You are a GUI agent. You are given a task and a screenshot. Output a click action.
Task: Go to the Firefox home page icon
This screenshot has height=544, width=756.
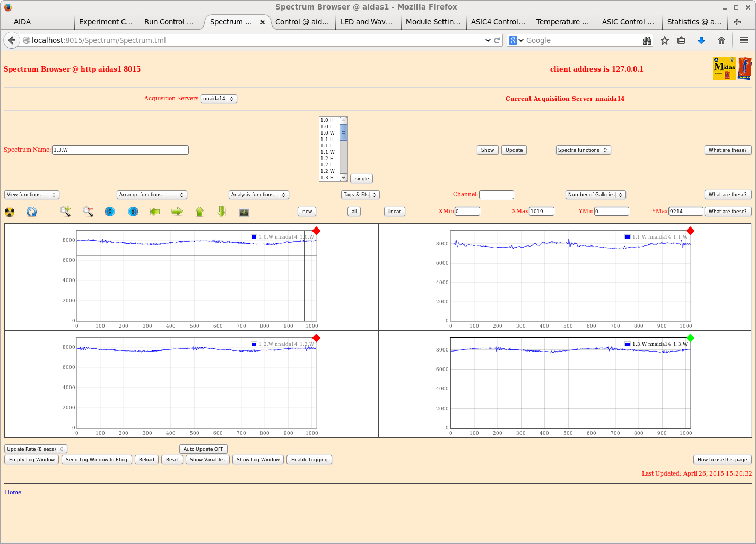point(722,40)
